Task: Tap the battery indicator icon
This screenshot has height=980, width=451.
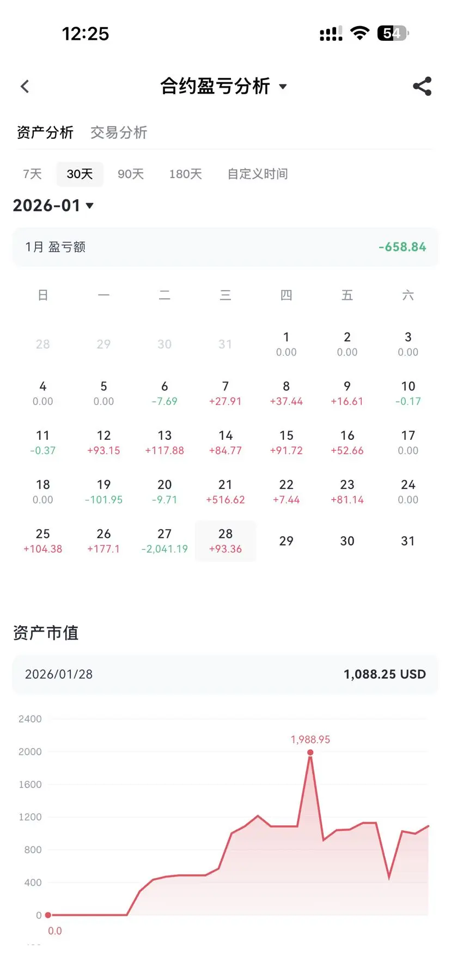Action: coord(393,33)
